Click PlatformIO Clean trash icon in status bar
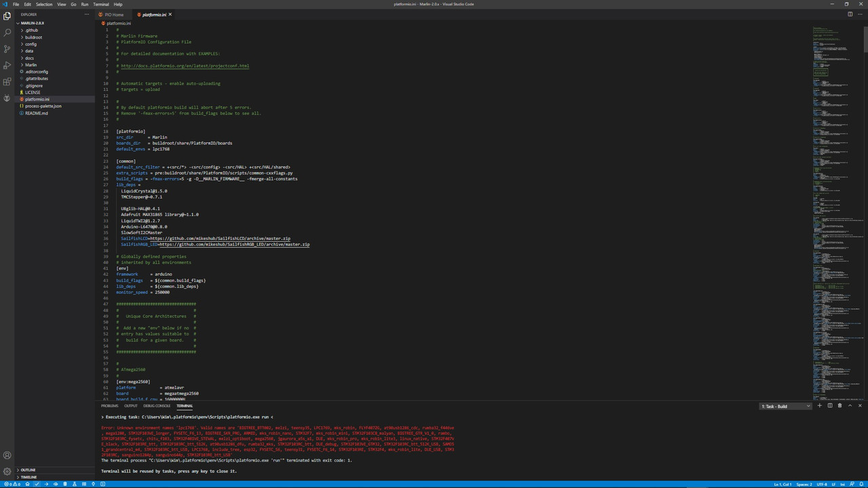Screen dimensions: 868x488 pos(65,484)
